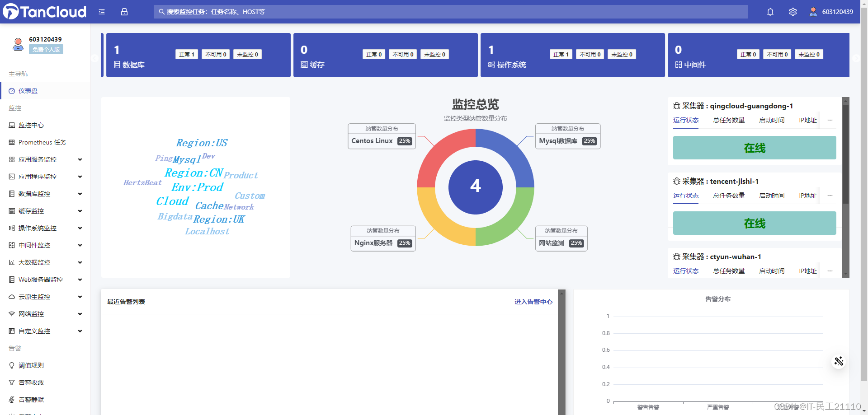Select 总任务数量 tab for qingcloud-guangdong-1
This screenshot has height=415, width=868.
point(729,120)
